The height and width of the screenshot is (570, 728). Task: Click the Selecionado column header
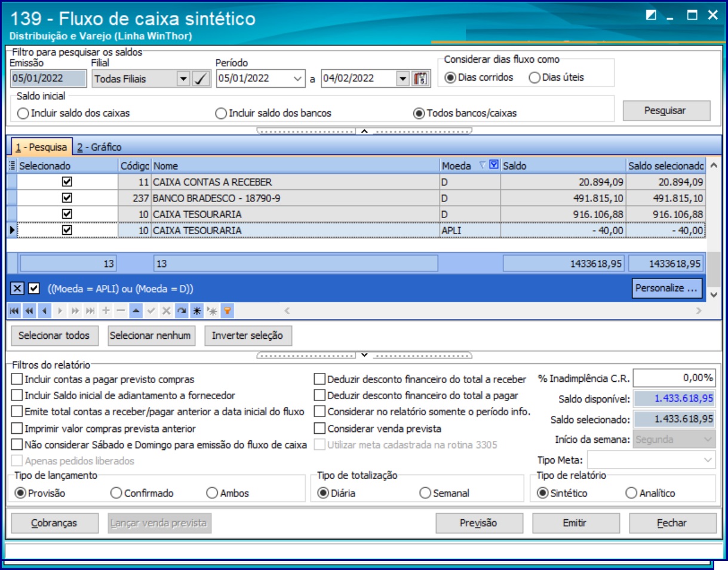[x=67, y=166]
